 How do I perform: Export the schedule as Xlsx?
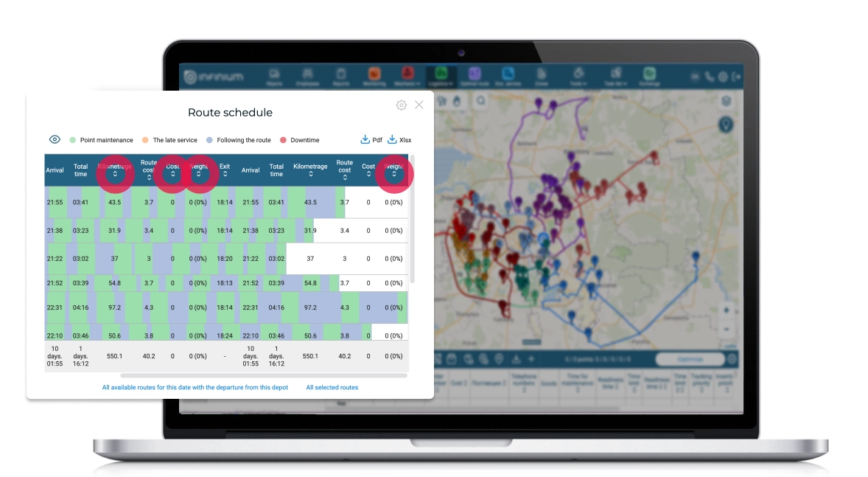click(x=399, y=140)
